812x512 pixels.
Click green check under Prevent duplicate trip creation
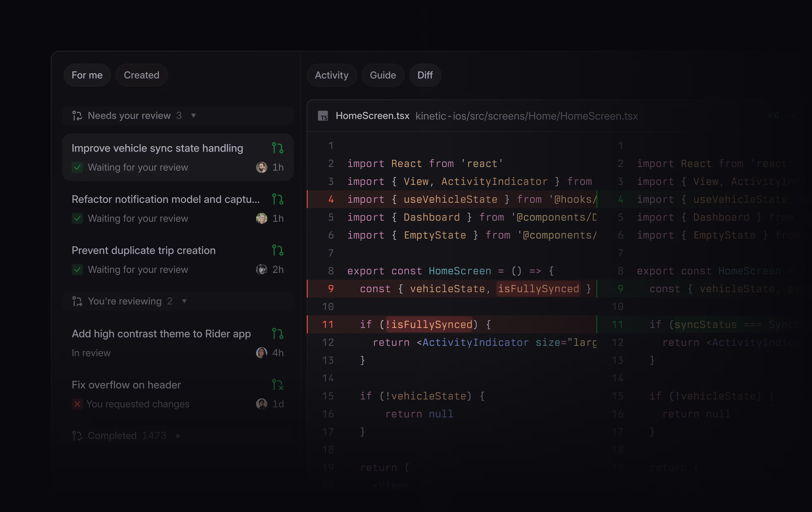77,269
